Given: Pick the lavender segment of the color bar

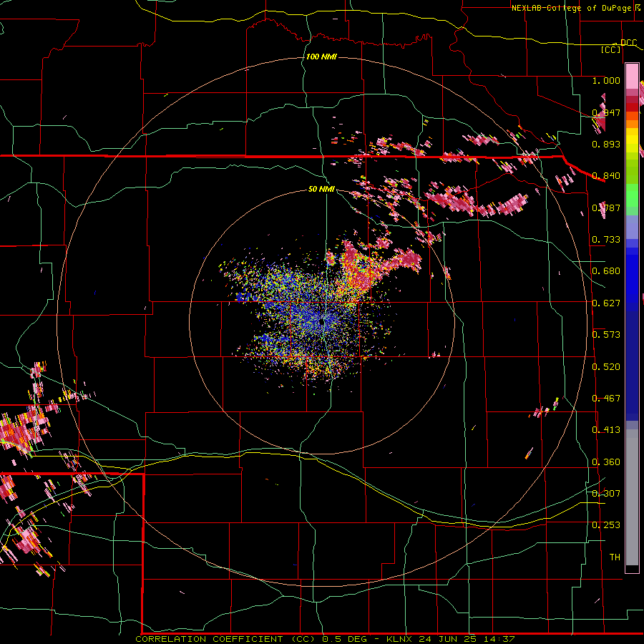Looking at the screenshot, I should coord(632,227).
